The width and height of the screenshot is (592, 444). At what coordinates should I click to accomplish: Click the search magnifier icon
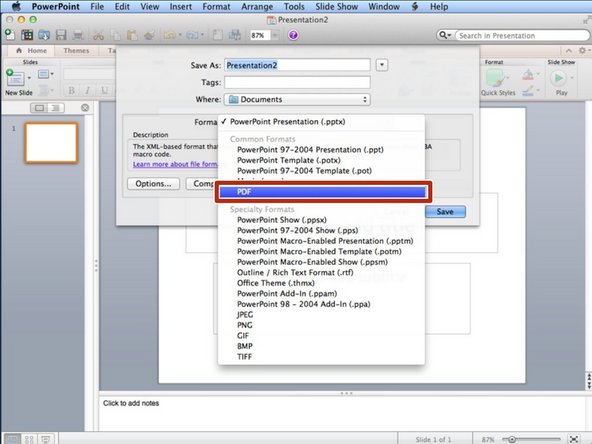coord(442,35)
